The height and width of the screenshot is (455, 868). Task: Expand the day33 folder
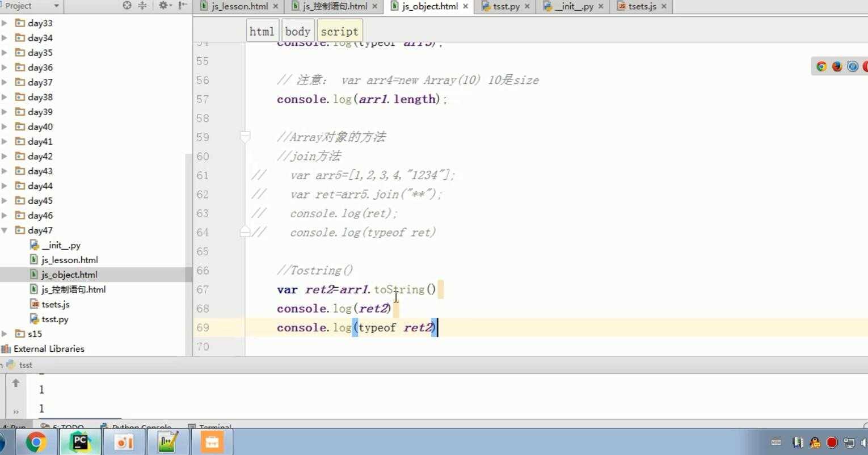click(5, 23)
